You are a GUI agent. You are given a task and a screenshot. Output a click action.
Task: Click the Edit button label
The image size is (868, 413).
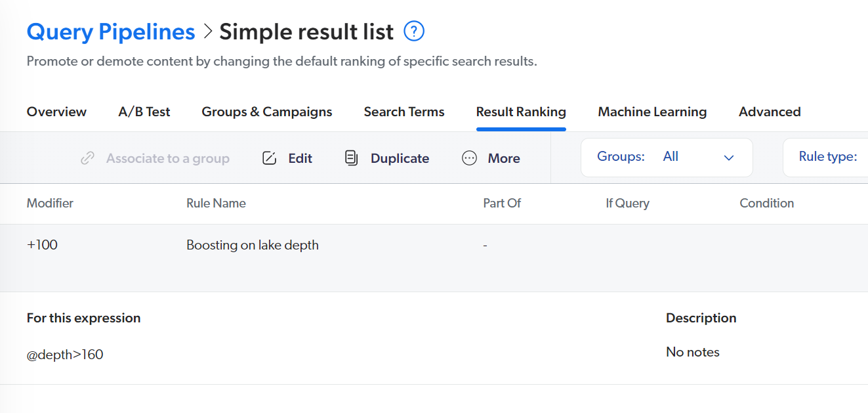click(300, 158)
